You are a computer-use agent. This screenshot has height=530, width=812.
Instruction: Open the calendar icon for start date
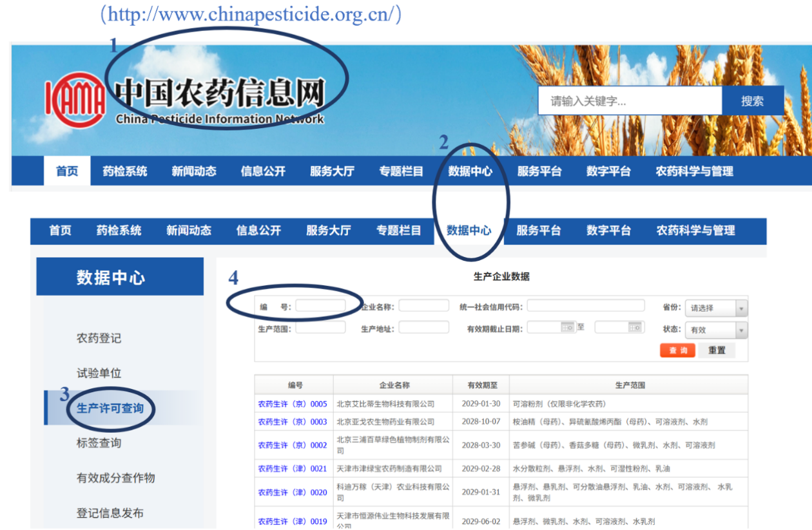[x=567, y=327]
